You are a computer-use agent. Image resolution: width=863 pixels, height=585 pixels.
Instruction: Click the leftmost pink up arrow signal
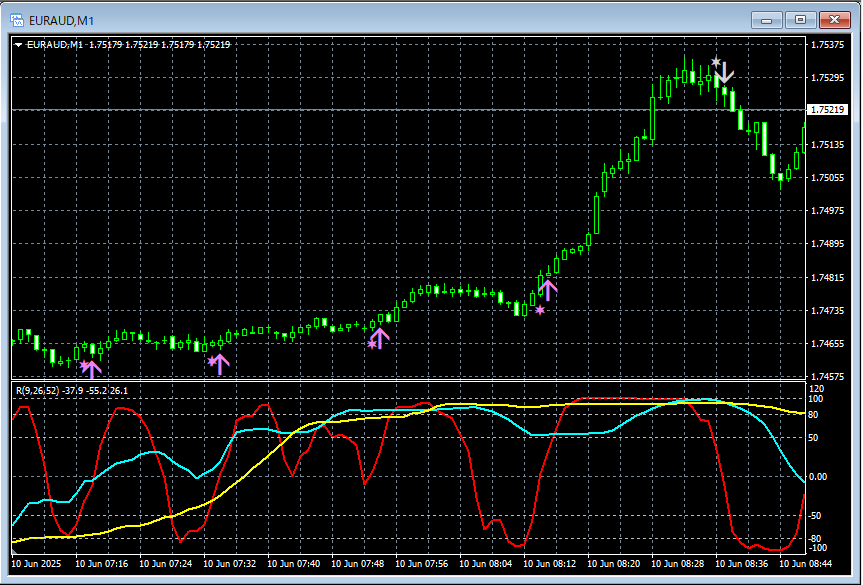tap(92, 368)
